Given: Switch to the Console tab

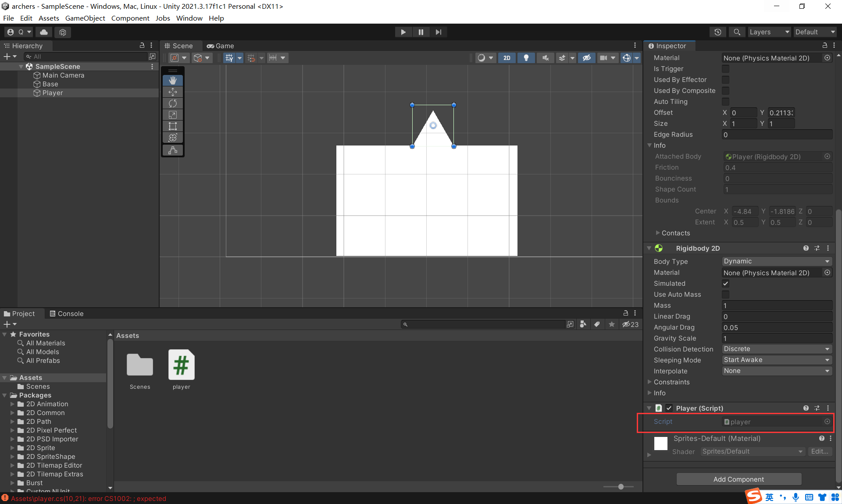Looking at the screenshot, I should point(66,313).
